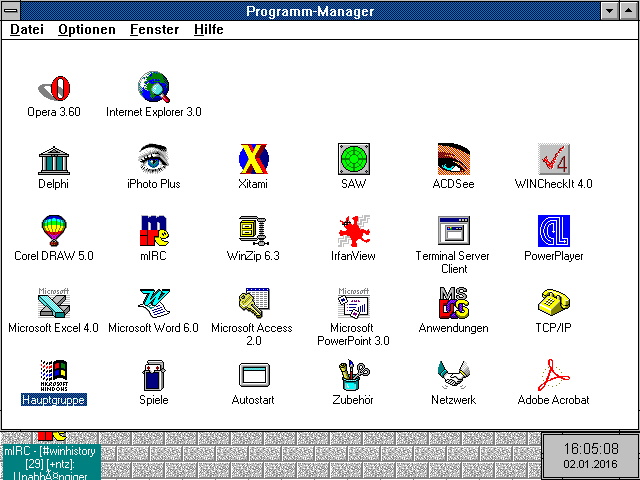Viewport: 640px width, 480px height.
Task: Open the Hilfe menu
Action: tap(208, 30)
